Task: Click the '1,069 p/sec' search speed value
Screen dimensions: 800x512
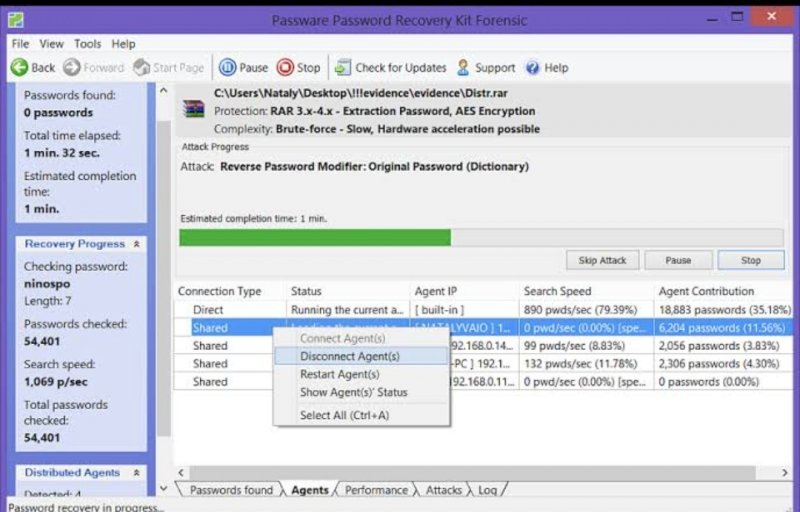Action: [56, 381]
